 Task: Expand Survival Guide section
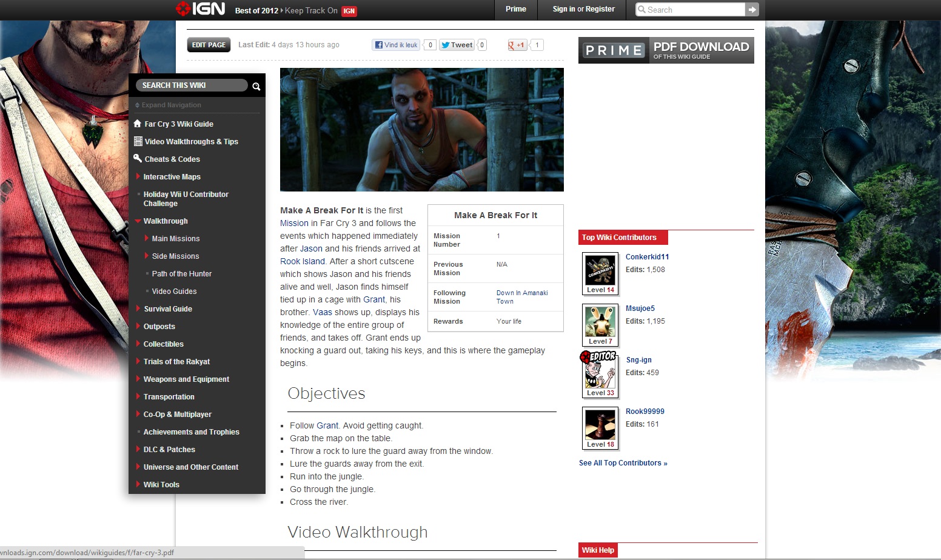click(138, 308)
